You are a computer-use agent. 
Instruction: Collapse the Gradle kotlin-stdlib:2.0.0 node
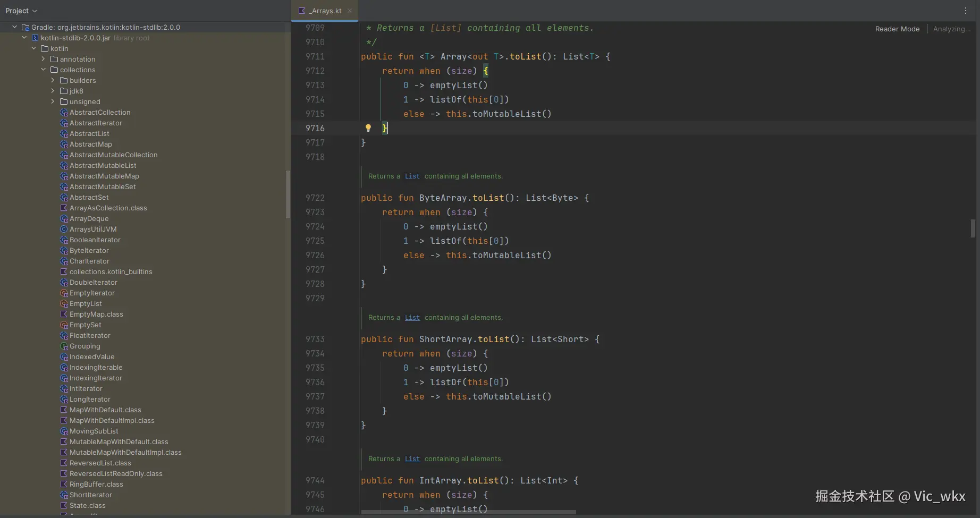coord(14,27)
